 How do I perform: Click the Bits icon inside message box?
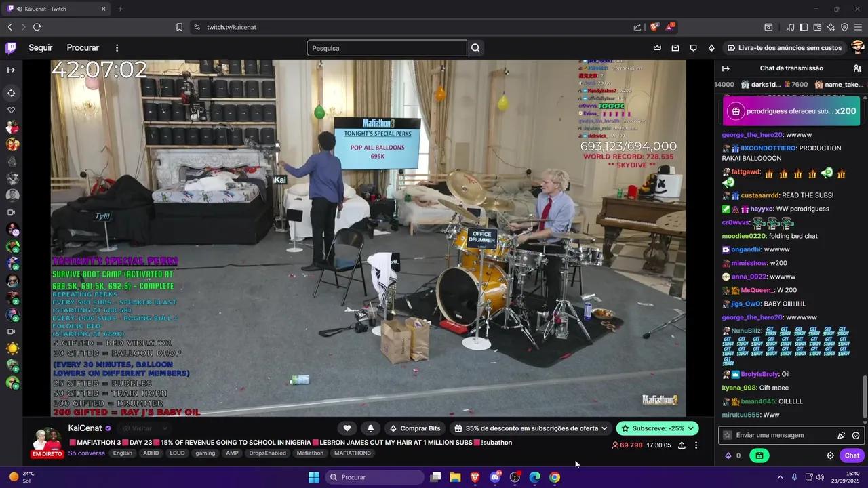point(841,435)
